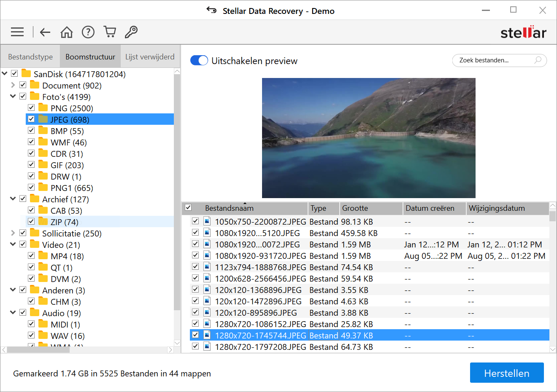Click file icon of 1280x720-1797208.JPEG
Image resolution: width=557 pixels, height=392 pixels.
(207, 346)
